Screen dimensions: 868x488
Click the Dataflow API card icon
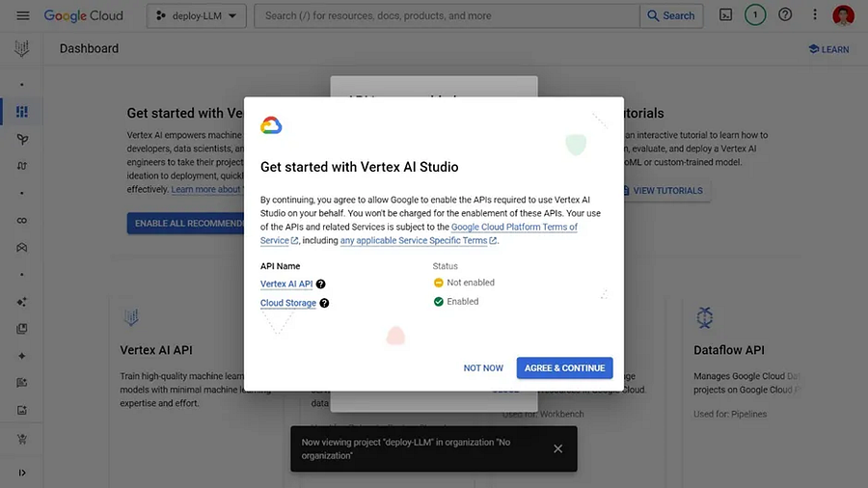point(704,317)
